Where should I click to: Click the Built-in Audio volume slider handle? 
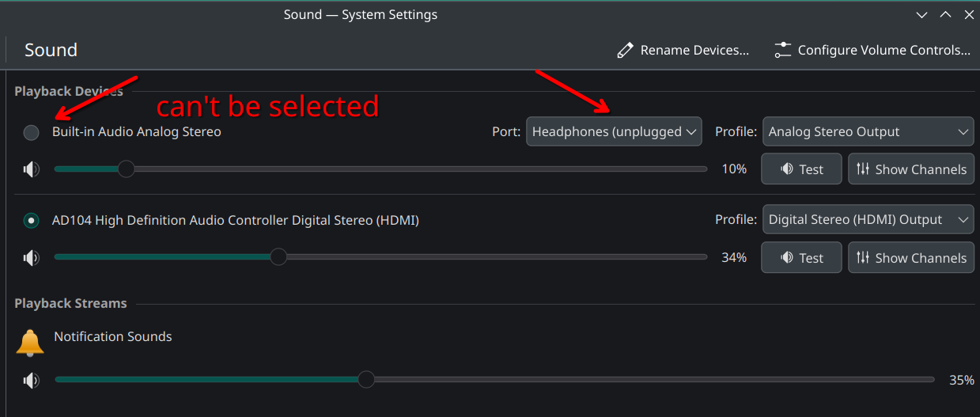point(126,169)
